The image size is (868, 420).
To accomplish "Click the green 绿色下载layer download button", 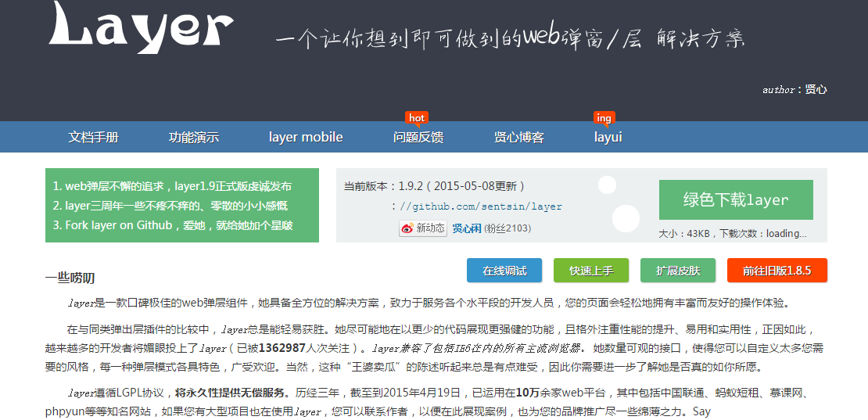I will [736, 200].
